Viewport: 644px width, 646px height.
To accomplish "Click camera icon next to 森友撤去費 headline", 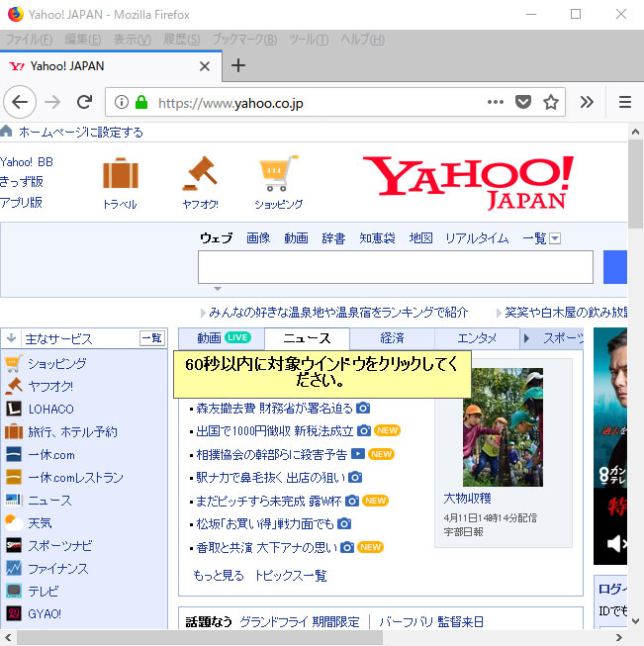I will (363, 408).
